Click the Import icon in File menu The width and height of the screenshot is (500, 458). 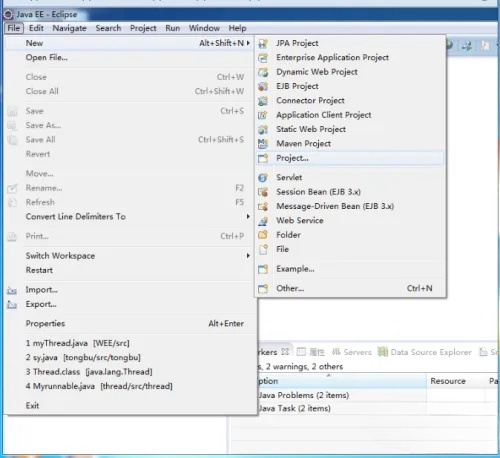tap(12, 290)
